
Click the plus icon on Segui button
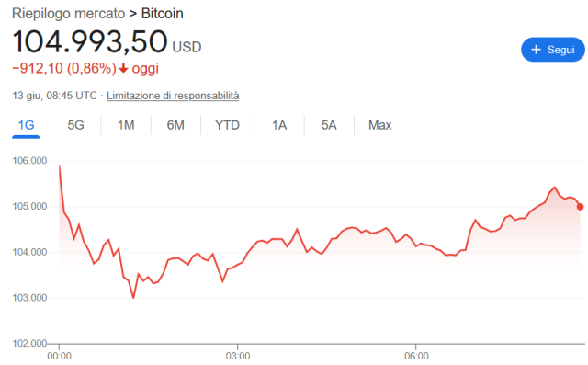537,50
